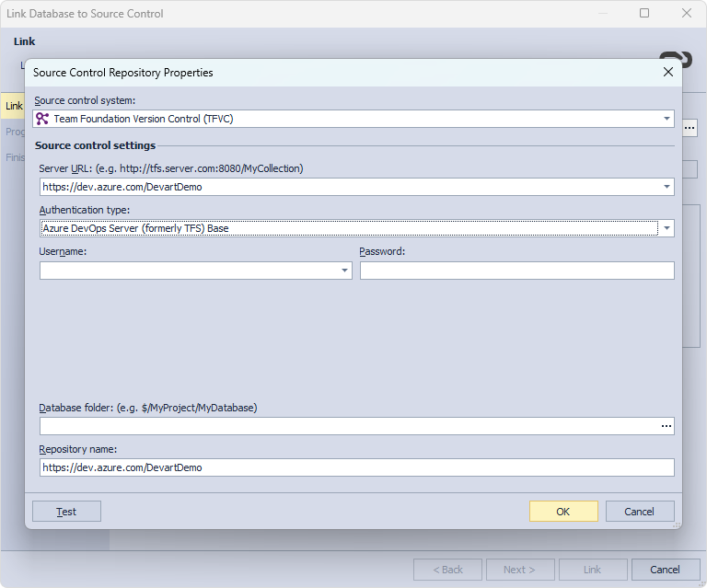Open the Source control system dropdown
The image size is (707, 588).
click(666, 119)
